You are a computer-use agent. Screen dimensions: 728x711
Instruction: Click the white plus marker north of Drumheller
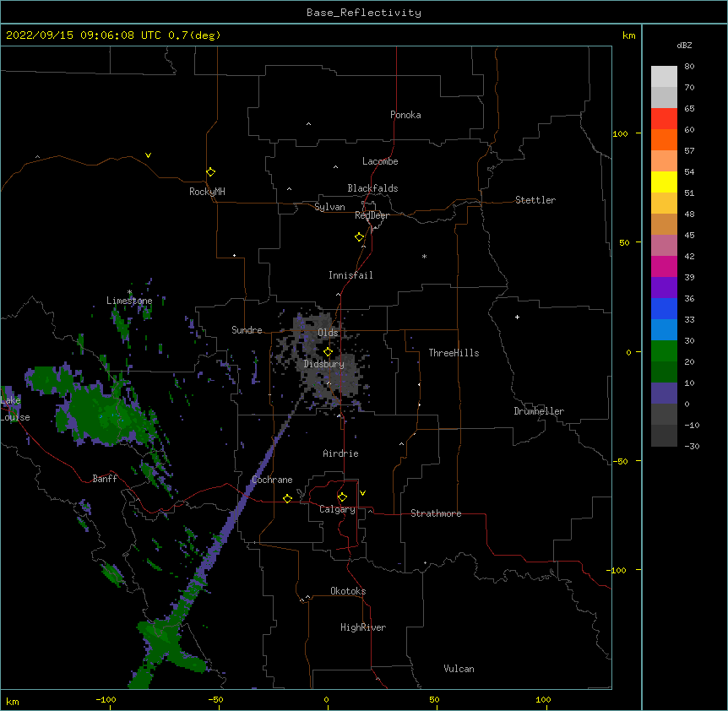[x=517, y=317]
